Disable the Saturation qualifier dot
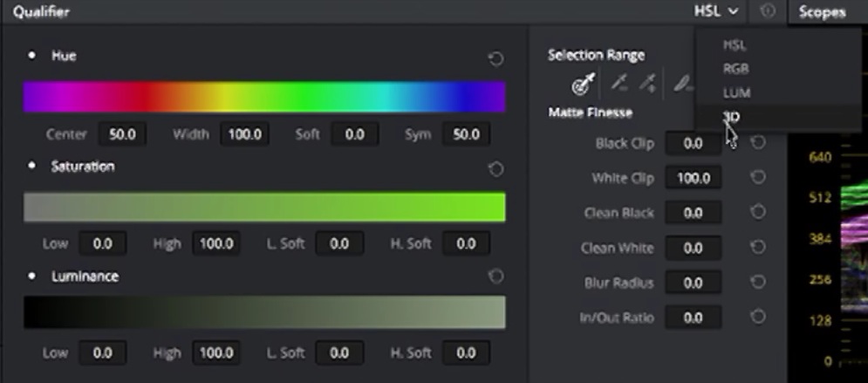Image resolution: width=868 pixels, height=383 pixels. 32,166
